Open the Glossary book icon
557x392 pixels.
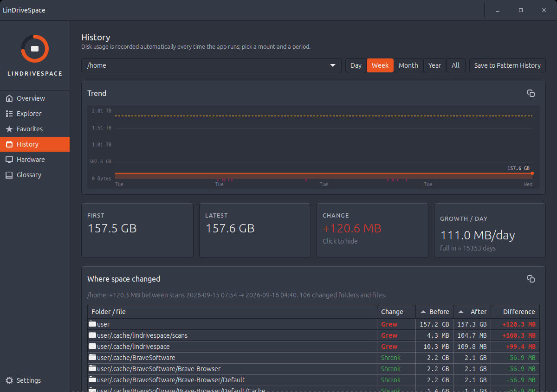pos(9,175)
